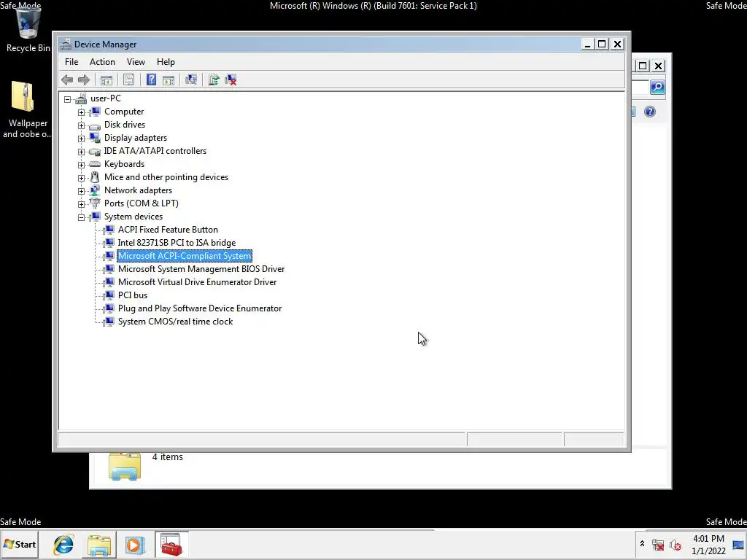Viewport: 747px width, 560px height.
Task: Click the Ports category plug icon
Action: coord(95,203)
